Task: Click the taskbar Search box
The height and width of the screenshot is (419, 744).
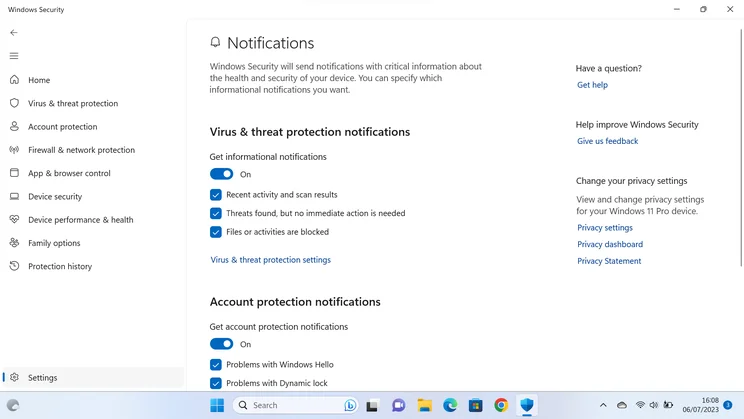Action: point(295,405)
